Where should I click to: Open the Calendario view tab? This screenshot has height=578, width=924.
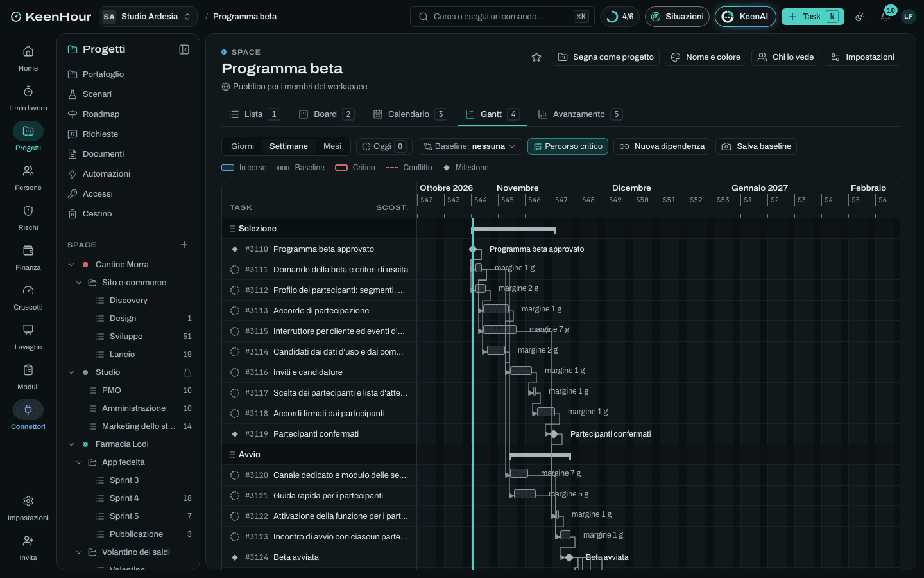[x=410, y=114]
